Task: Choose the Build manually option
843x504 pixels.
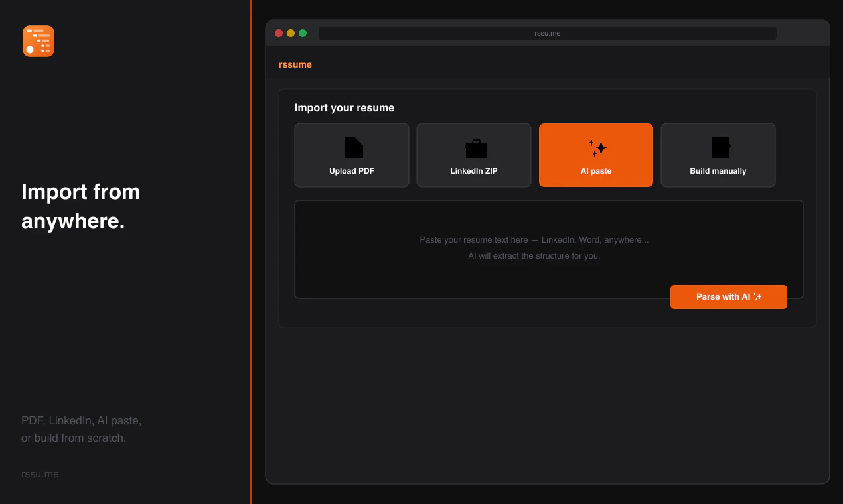Action: point(718,155)
